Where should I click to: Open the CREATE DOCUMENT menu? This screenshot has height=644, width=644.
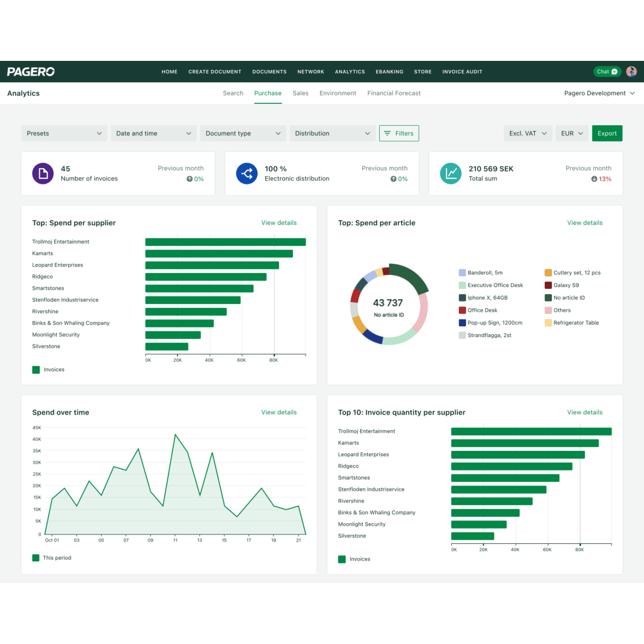point(215,72)
